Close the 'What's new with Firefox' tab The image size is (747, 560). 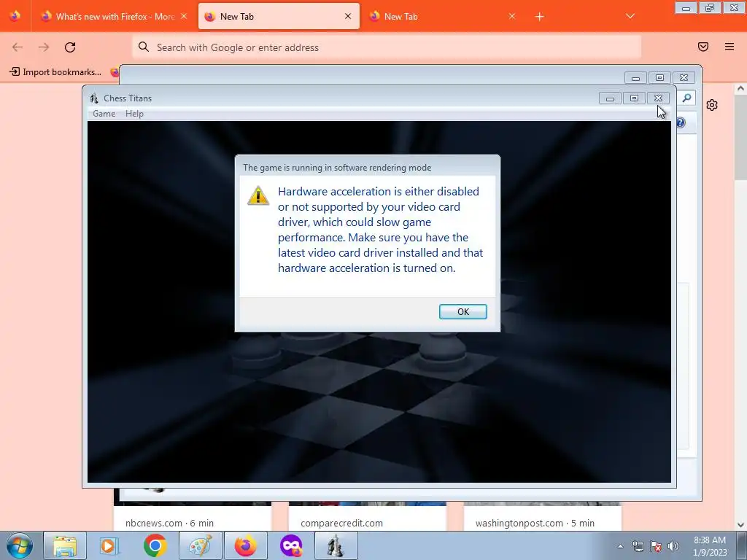[184, 16]
